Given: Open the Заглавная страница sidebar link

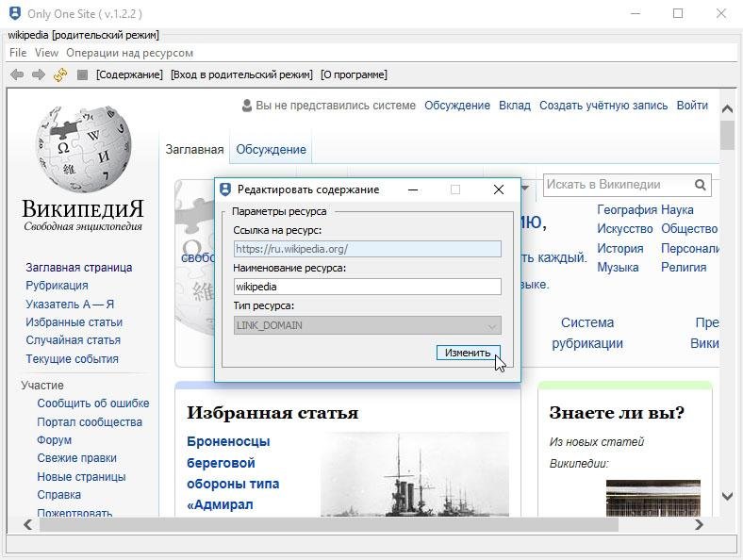Looking at the screenshot, I should click(78, 267).
